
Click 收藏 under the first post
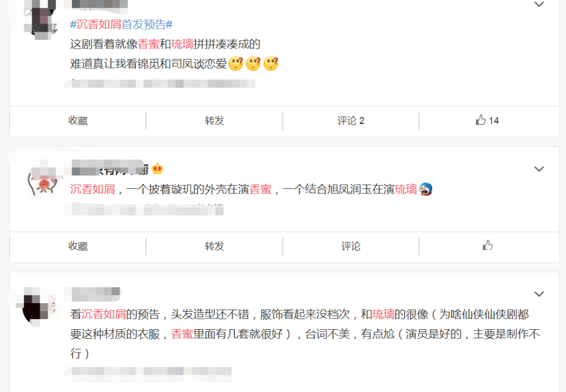78,120
